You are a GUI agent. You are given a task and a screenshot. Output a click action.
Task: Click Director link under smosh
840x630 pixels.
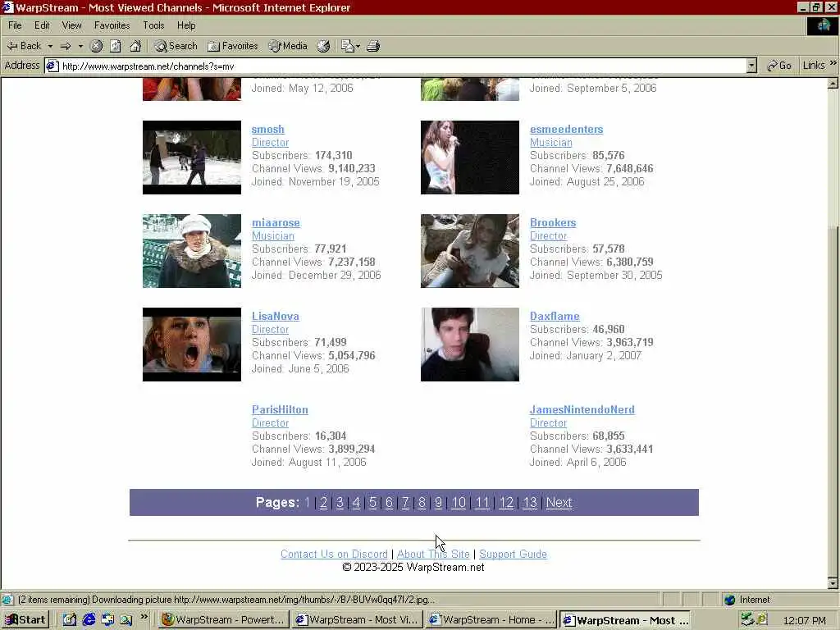coord(270,143)
